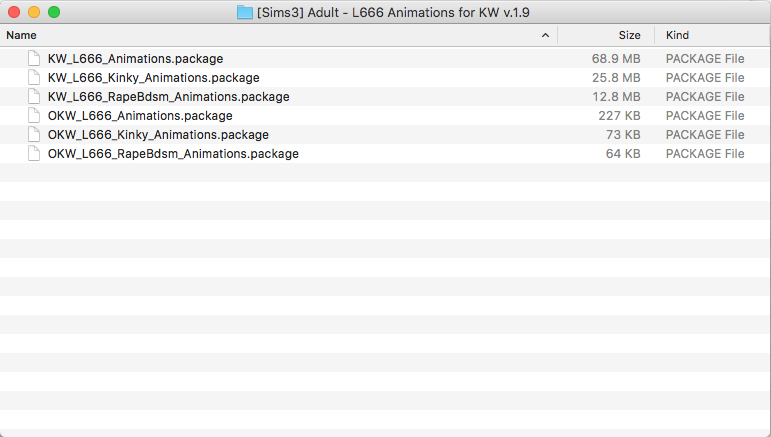The width and height of the screenshot is (771, 437).
Task: Click PACKAGE File kind in 25.8 MB row
Action: click(x=705, y=78)
